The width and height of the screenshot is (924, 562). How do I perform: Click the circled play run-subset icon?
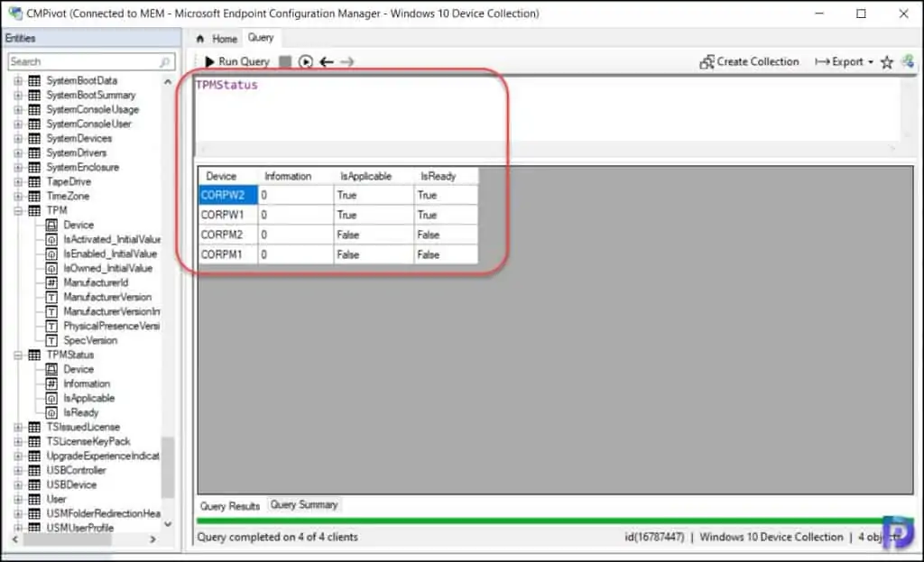click(305, 61)
